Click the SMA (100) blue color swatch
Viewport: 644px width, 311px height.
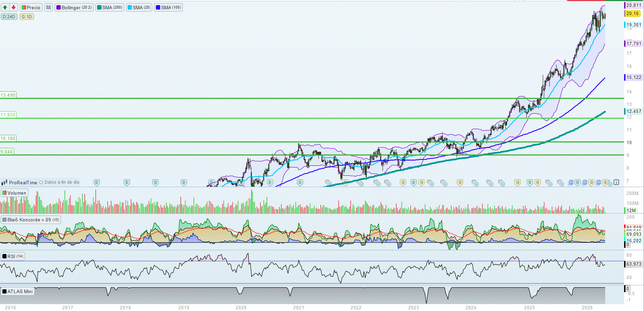click(x=158, y=7)
